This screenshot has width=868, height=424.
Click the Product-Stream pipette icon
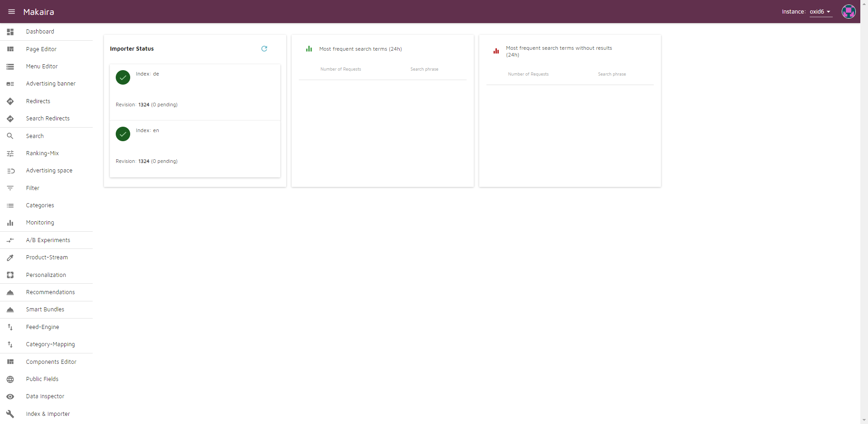click(10, 257)
